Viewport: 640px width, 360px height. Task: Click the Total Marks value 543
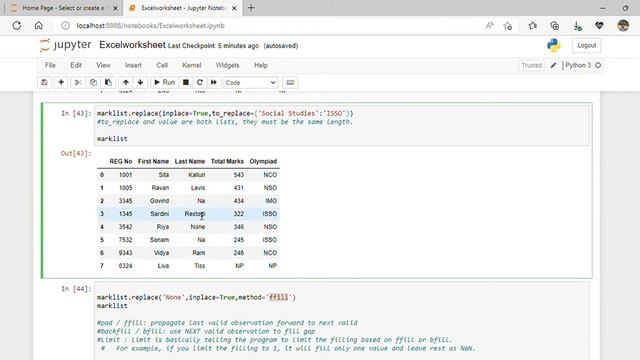[239, 175]
